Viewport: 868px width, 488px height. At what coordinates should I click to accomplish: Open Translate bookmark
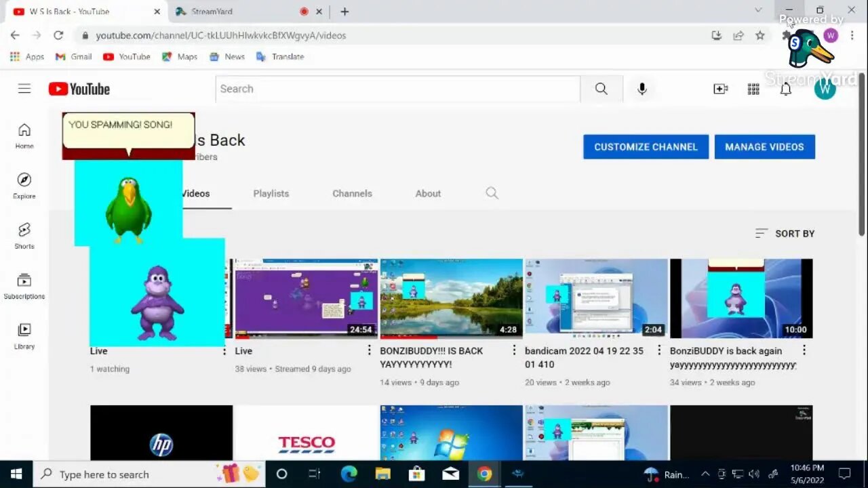(x=280, y=57)
